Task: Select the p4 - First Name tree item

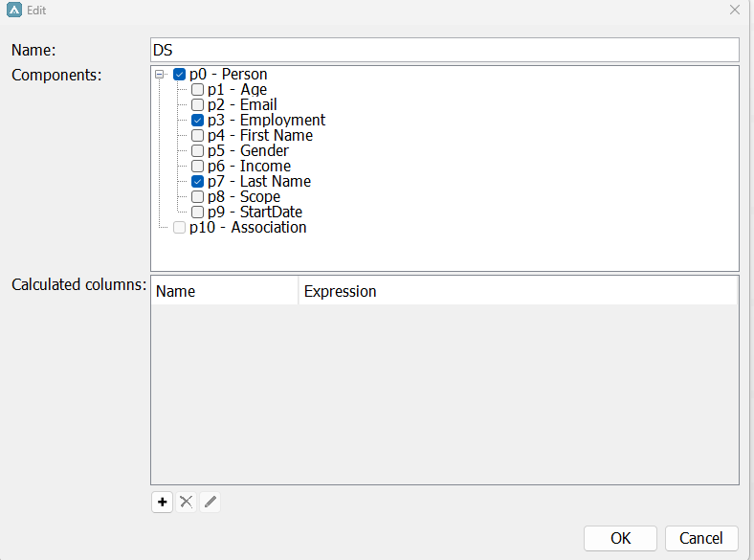Action: point(260,136)
